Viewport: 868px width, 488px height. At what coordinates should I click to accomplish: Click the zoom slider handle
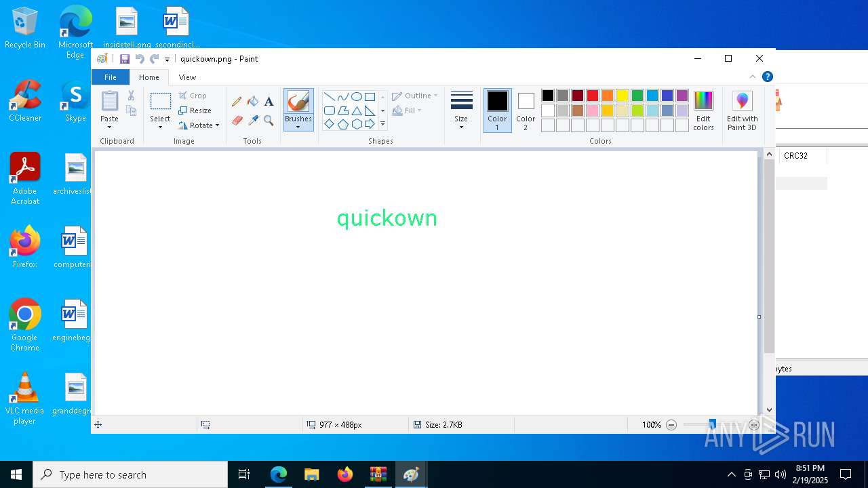(x=712, y=425)
